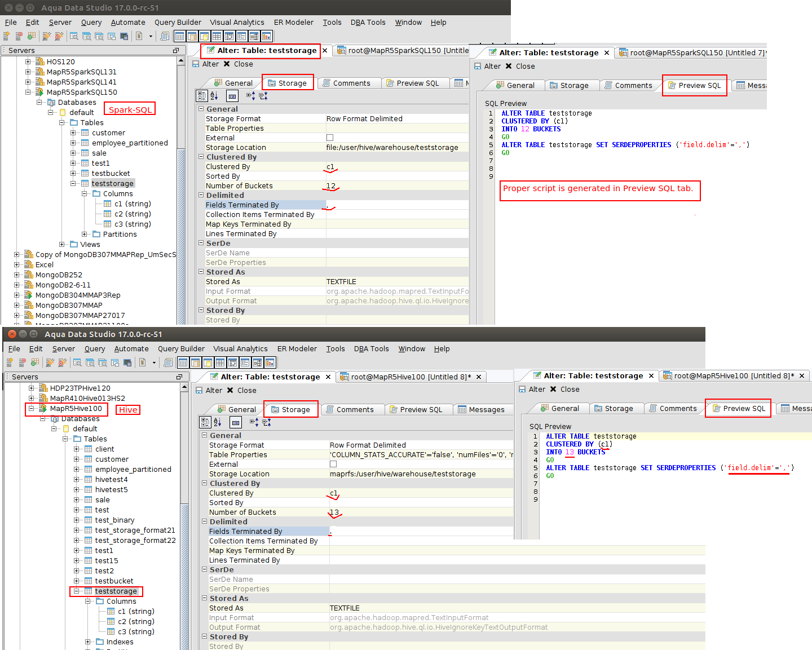Expand all property categories in Hive panel
Viewport: 812px width, 650px height.
pos(254,422)
